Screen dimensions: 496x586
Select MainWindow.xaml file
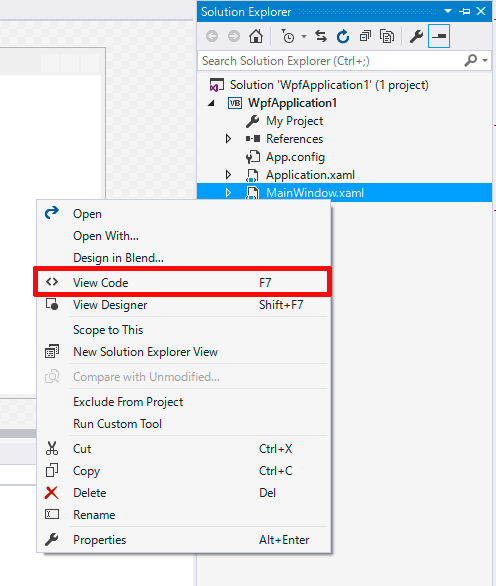[x=315, y=193]
